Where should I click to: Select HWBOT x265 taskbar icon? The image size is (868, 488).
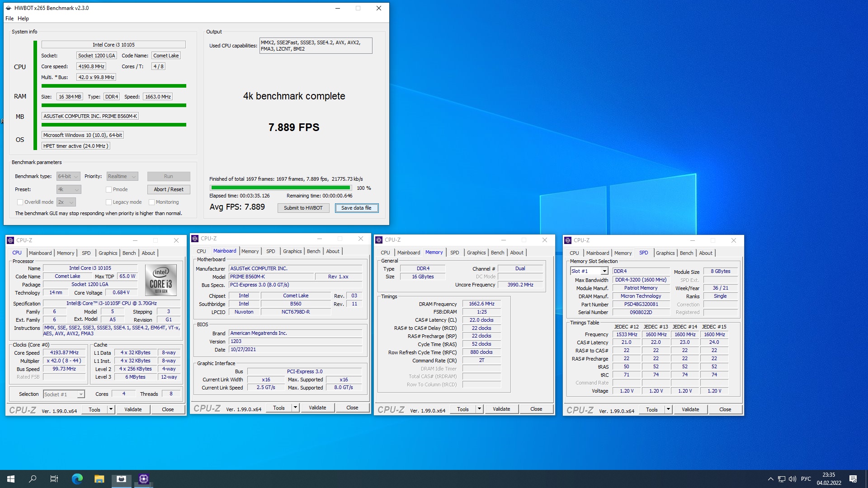[121, 479]
